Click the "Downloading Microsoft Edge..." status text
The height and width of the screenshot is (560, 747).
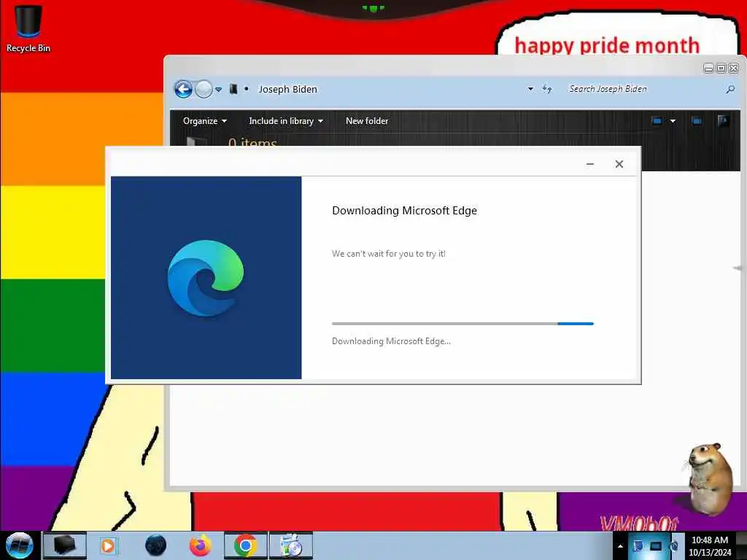(x=391, y=341)
